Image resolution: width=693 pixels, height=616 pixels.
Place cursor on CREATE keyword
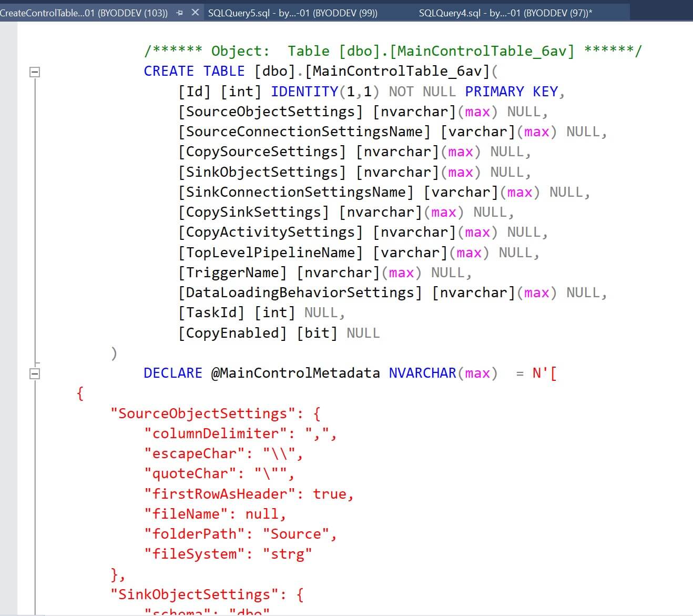tap(169, 71)
